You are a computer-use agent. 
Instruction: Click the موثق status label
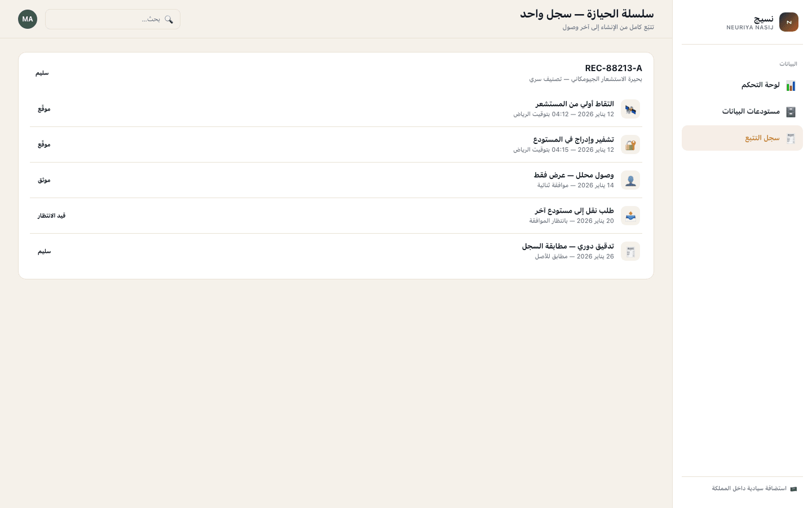point(45,180)
